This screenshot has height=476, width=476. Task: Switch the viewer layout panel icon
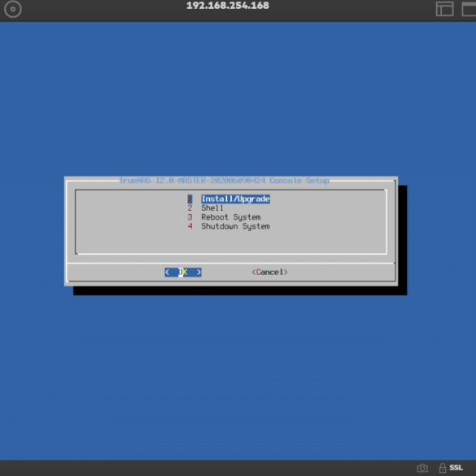(x=445, y=8)
